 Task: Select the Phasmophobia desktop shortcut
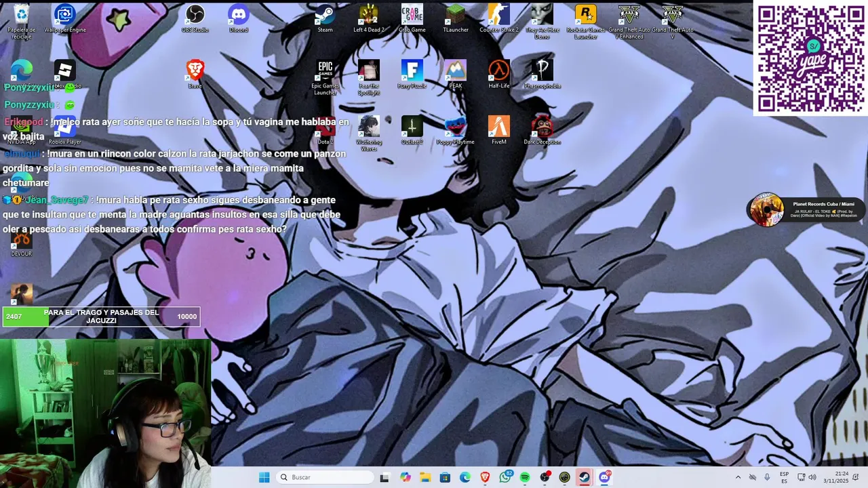(x=542, y=75)
